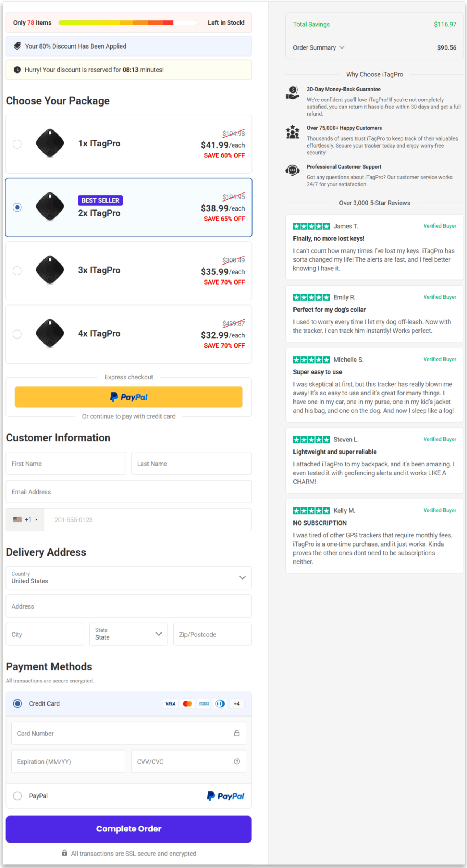Image resolution: width=467 pixels, height=868 pixels.
Task: Click the SAVE 60% OFF label
Action: click(224, 155)
